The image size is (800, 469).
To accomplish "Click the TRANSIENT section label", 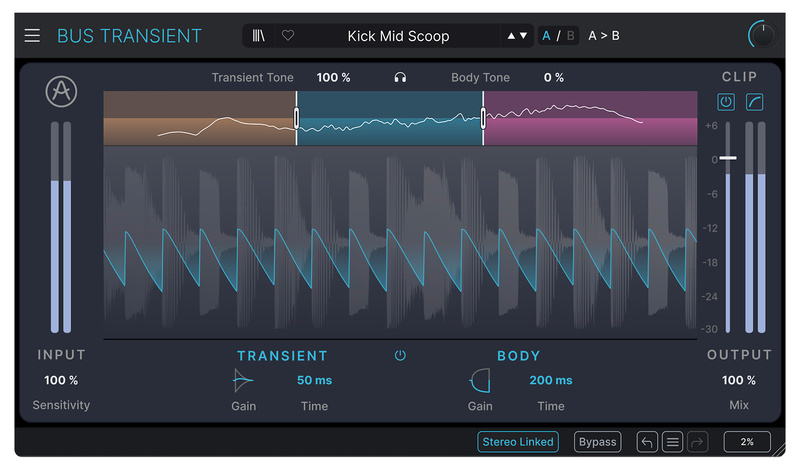I will coord(282,356).
